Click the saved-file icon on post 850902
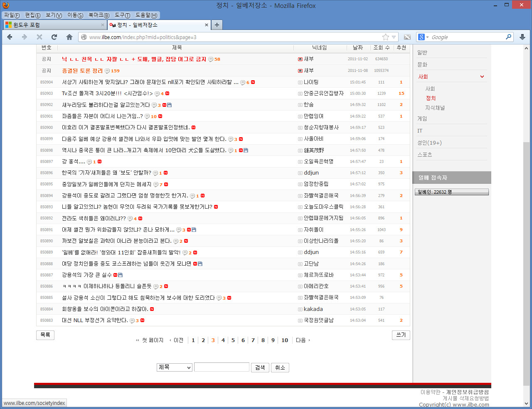 tap(169, 105)
